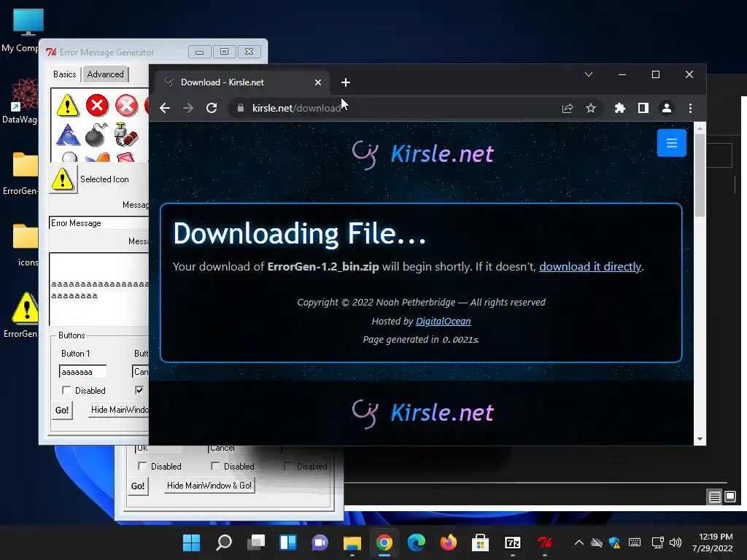Image resolution: width=747 pixels, height=560 pixels.
Task: Toggle Button 1 Disabled checkbox in front window
Action: [x=66, y=391]
